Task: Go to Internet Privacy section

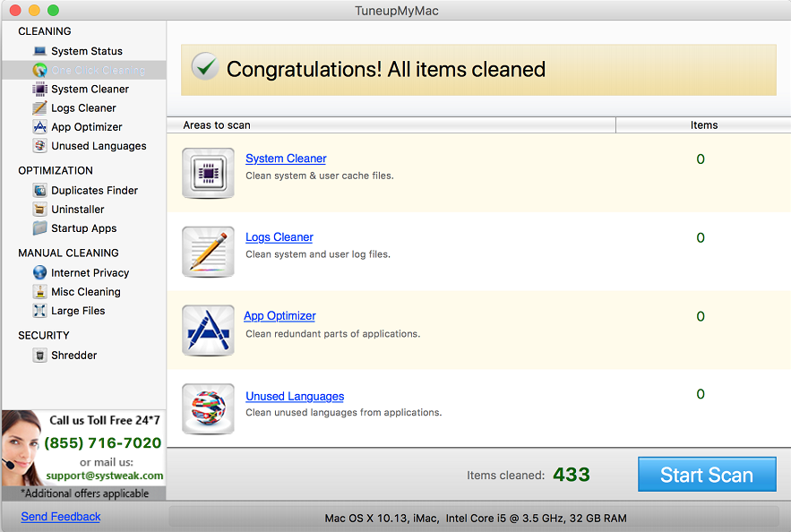Action: [x=90, y=273]
